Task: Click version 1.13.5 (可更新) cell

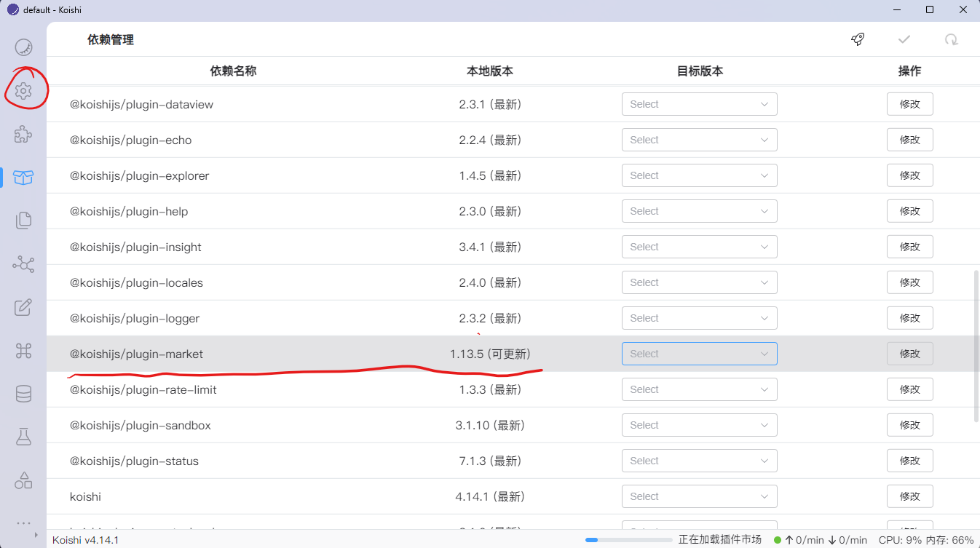Action: [x=490, y=354]
